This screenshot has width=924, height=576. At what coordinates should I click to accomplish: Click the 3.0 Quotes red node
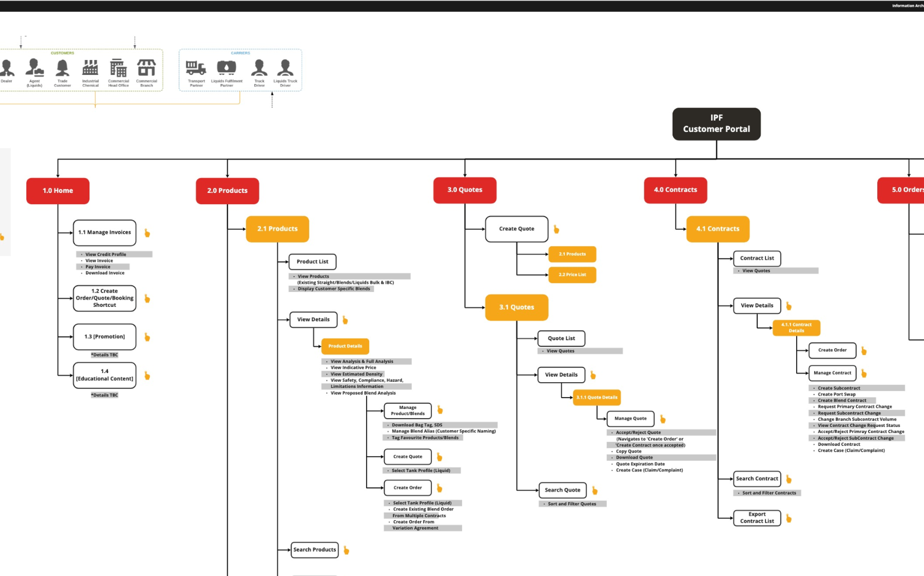tap(465, 190)
